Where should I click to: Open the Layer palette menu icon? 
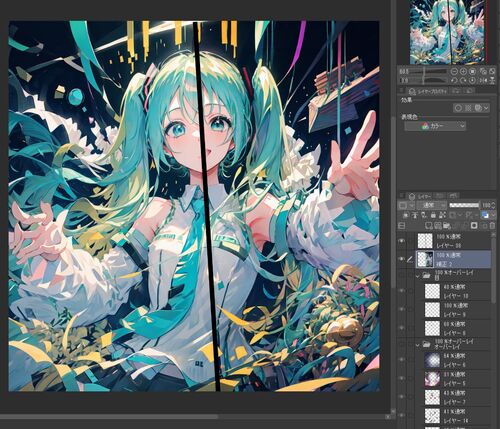(x=402, y=196)
